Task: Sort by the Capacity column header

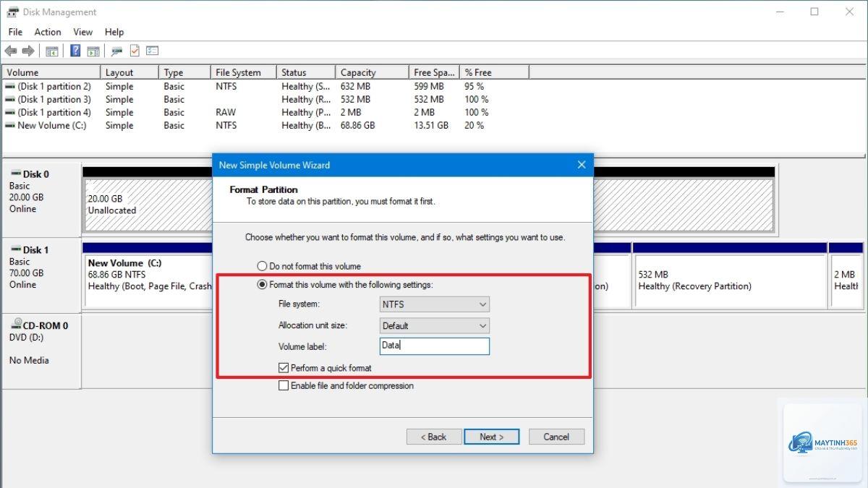Action: click(373, 72)
